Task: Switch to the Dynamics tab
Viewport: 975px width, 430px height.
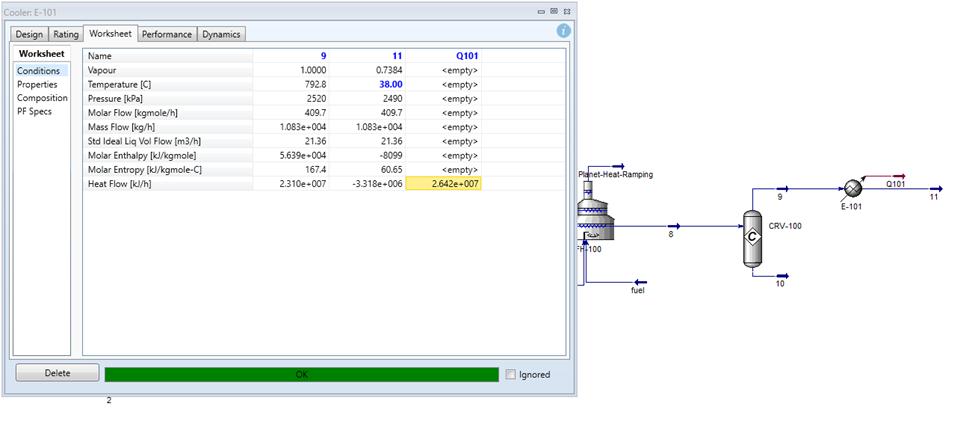Action: tap(221, 34)
